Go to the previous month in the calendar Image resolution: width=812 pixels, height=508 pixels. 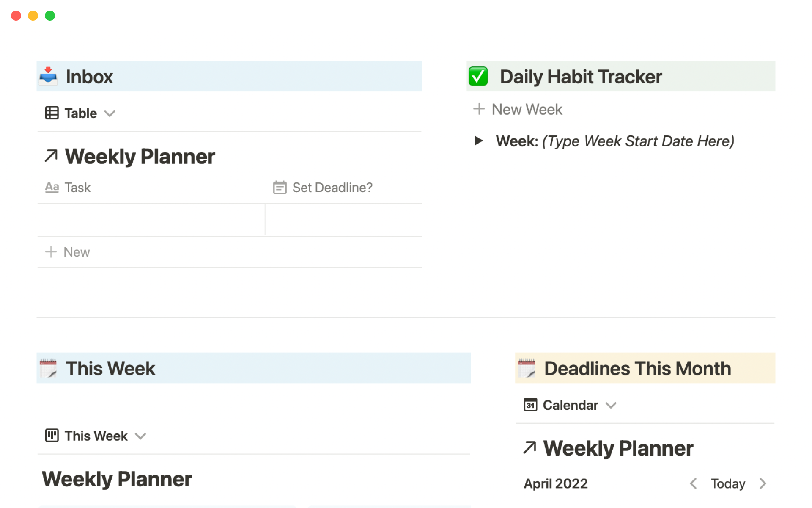[694, 483]
